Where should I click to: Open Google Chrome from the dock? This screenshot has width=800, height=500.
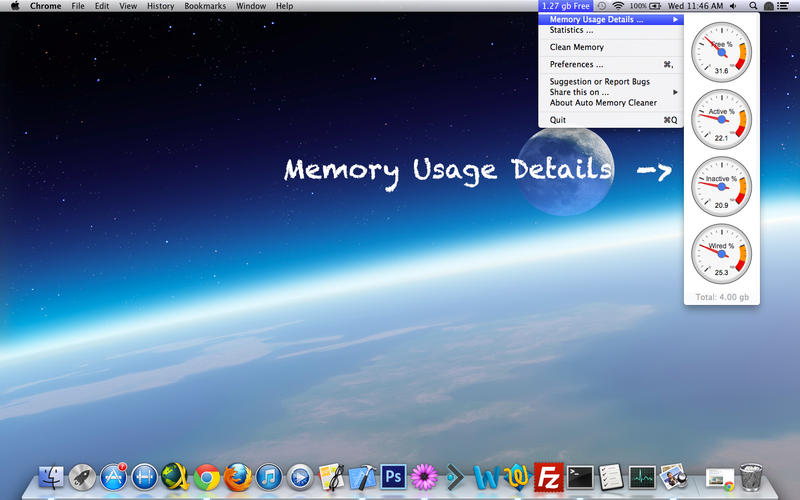click(207, 478)
